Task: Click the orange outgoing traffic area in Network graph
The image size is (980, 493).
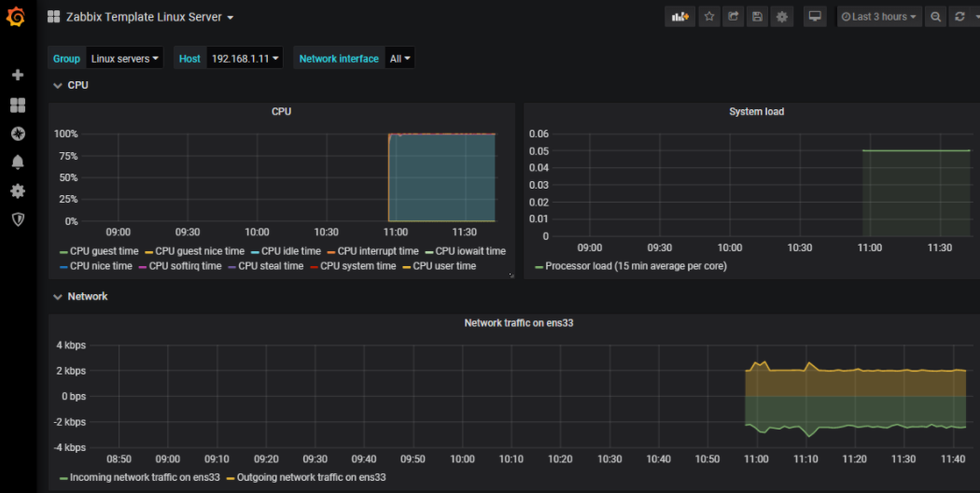Action: (855, 383)
